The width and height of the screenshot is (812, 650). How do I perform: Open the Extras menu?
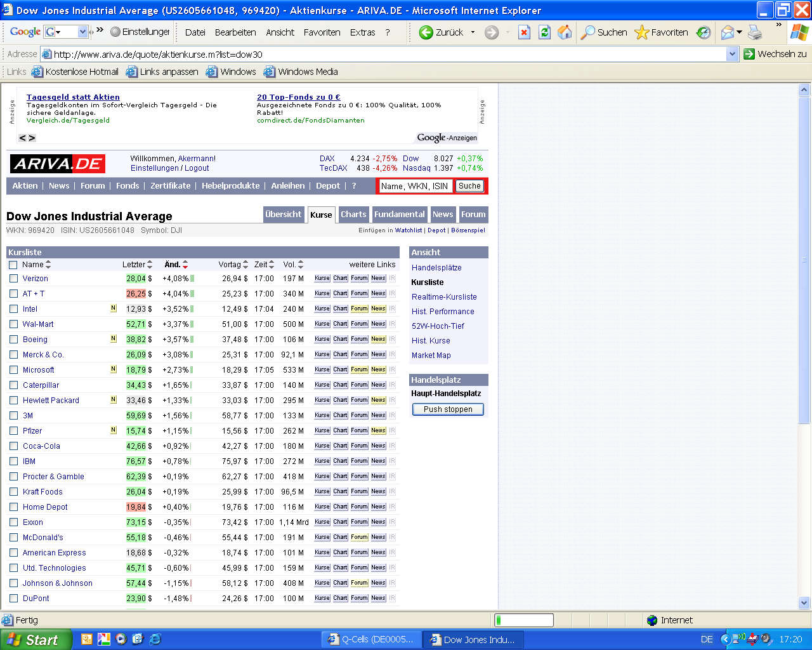coord(362,32)
